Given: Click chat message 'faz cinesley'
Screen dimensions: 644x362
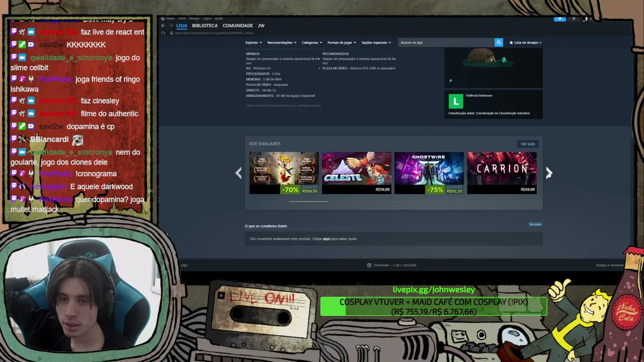Looking at the screenshot, I should (100, 101).
